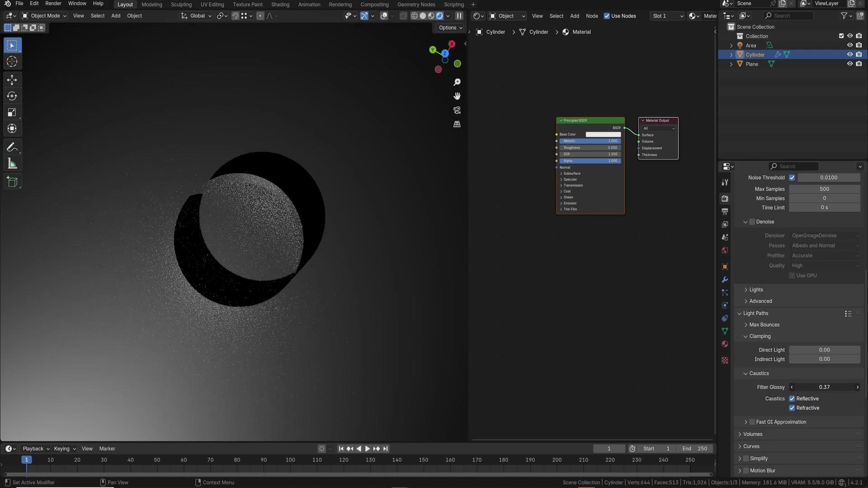
Task: Open the World properties tab
Action: click(x=725, y=250)
